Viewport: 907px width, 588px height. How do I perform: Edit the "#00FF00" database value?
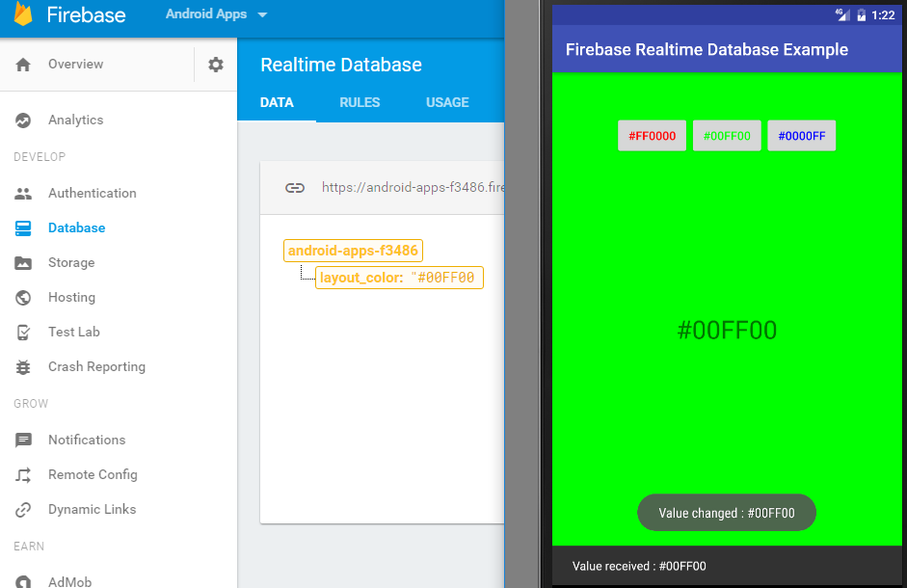[x=443, y=278]
